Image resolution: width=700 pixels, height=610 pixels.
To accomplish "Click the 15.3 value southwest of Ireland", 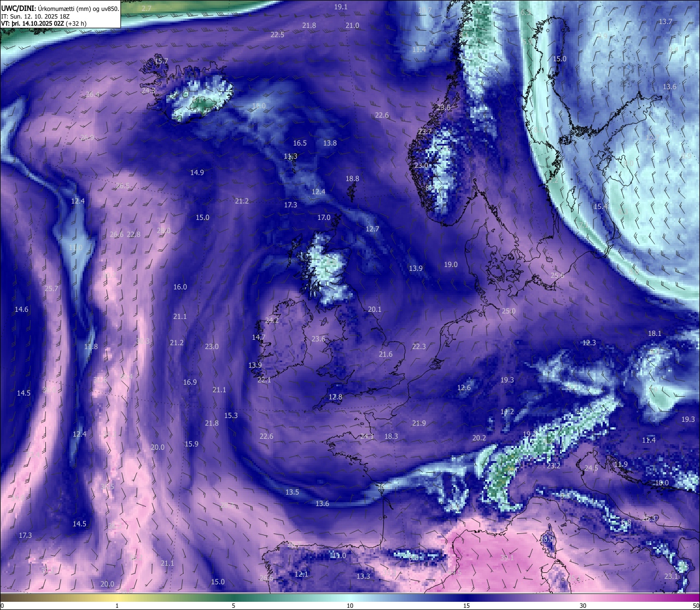I will (x=231, y=415).
